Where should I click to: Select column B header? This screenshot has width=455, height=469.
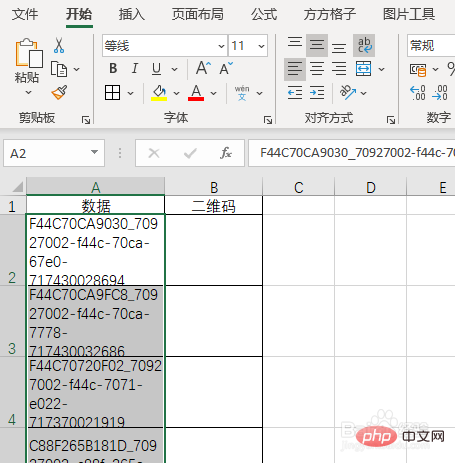click(x=214, y=187)
